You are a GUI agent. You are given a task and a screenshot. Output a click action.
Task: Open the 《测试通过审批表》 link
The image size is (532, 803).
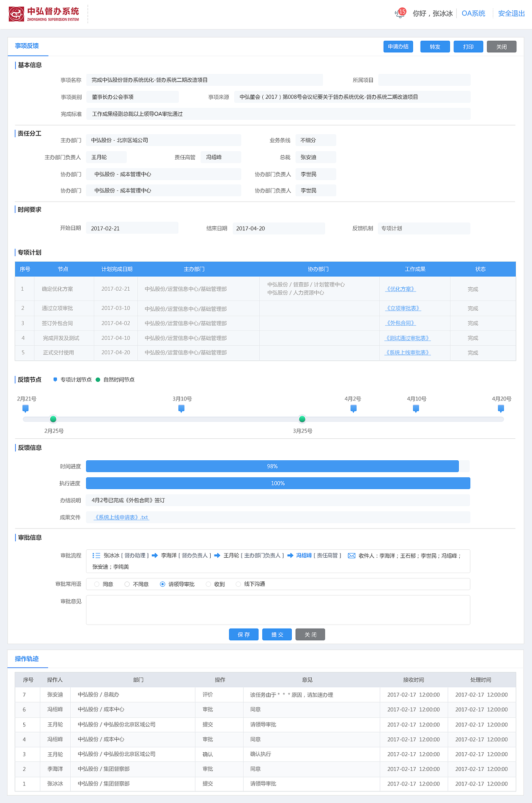[x=408, y=338]
